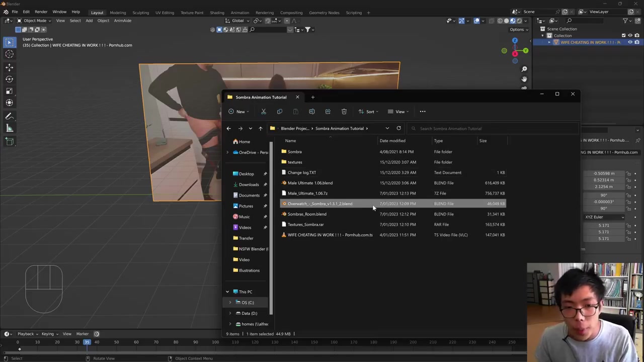
Task: Select the Move tool
Action: [x=9, y=67]
